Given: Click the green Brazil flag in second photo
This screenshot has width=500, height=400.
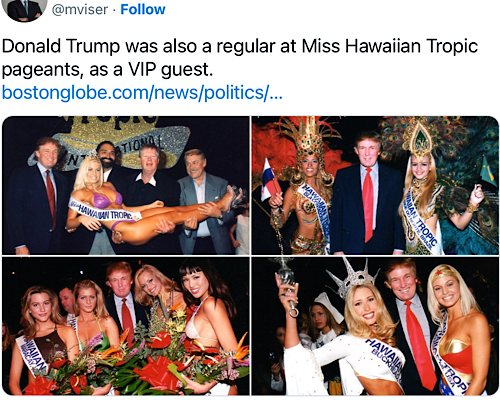Looking at the screenshot, I should tap(488, 172).
